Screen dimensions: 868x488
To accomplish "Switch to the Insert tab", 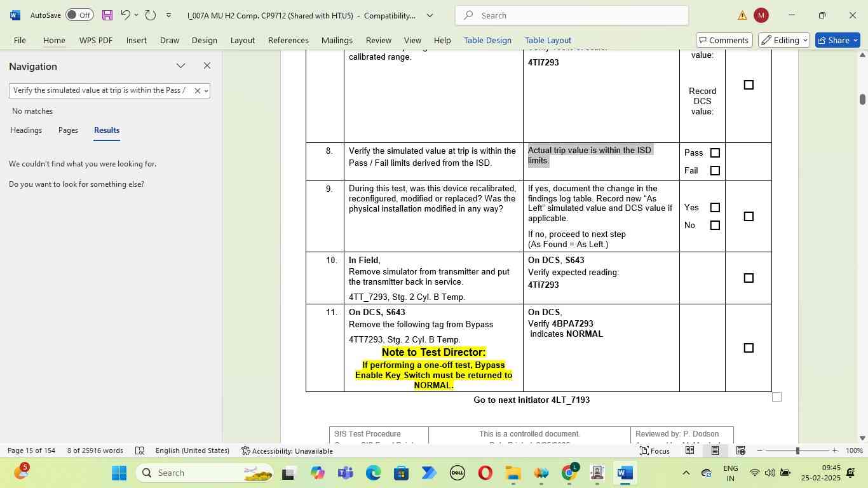I will (x=136, y=40).
